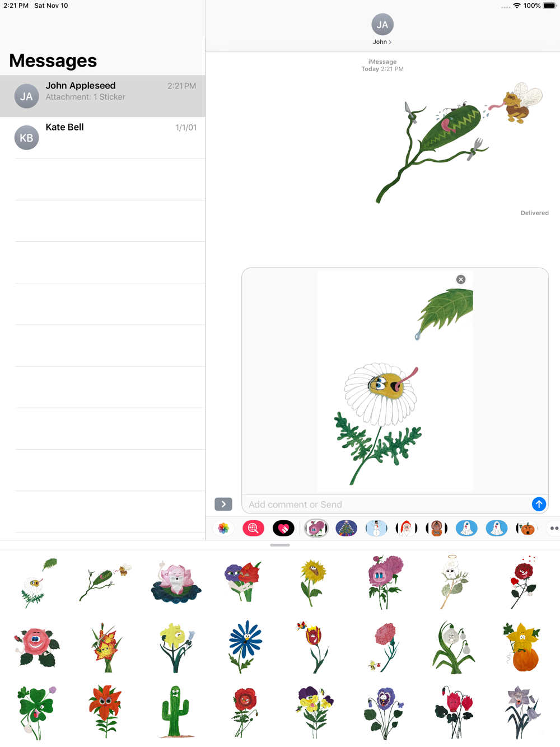This screenshot has height=747, width=560.
Task: Open the red image search app icon
Action: pos(253,528)
